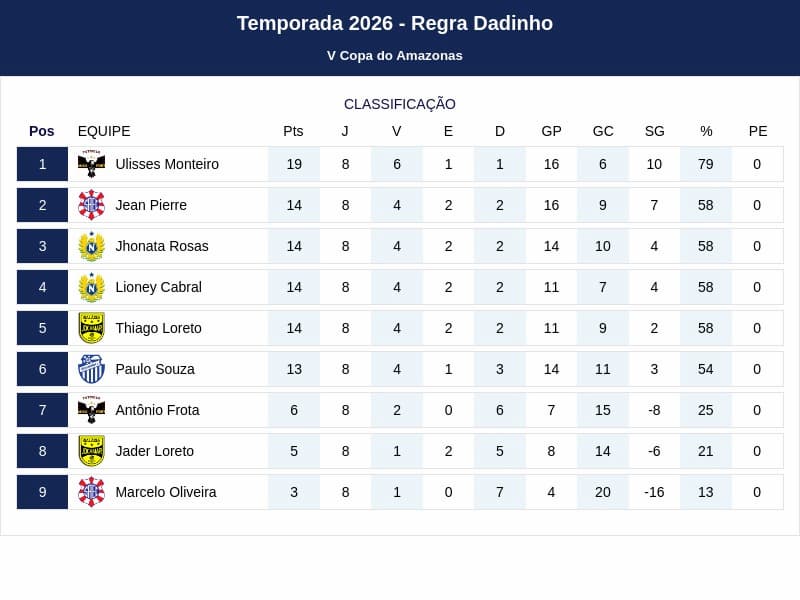Click the V Copa do Amazonas subtitle
The width and height of the screenshot is (800, 600).
[x=395, y=56]
